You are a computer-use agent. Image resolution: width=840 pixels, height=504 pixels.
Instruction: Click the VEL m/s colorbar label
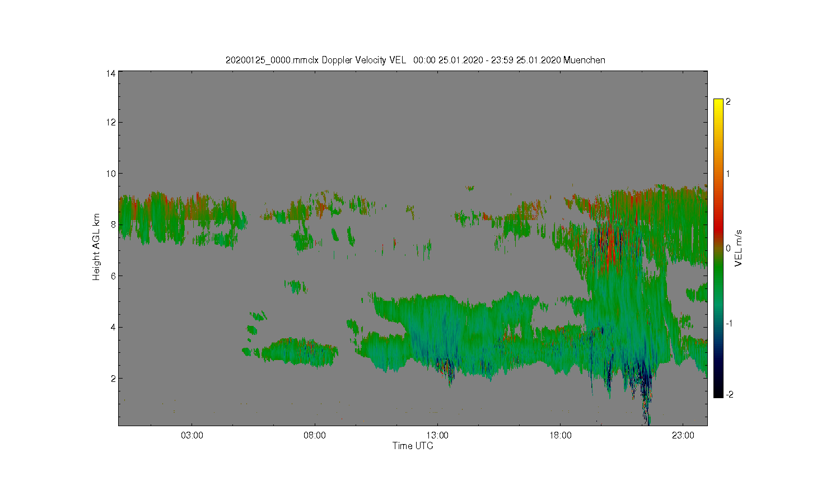(x=739, y=248)
